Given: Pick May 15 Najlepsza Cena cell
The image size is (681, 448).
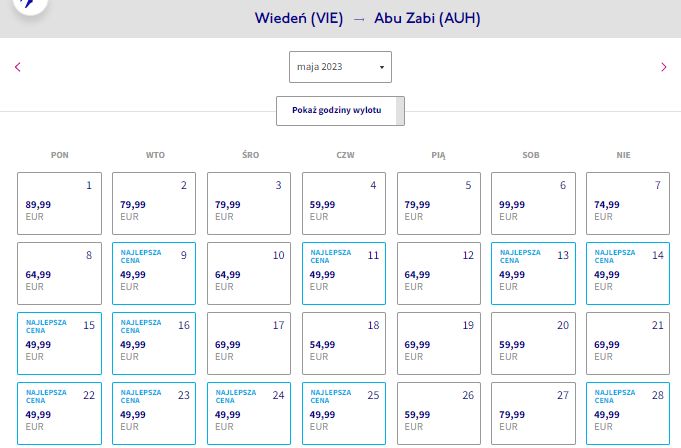Looking at the screenshot, I should [x=60, y=343].
